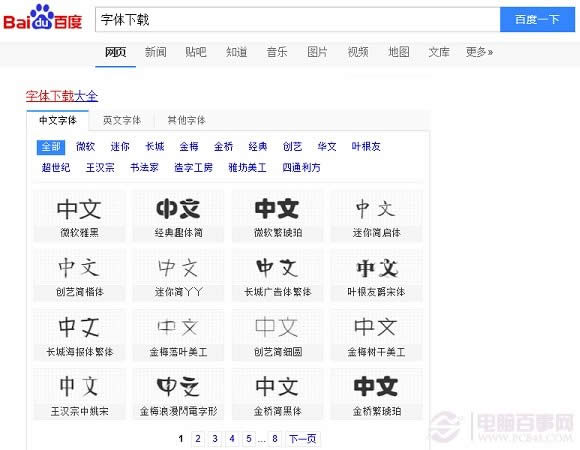Open the 金桥繁琥珀 font preview
This screenshot has height=450, width=580.
[x=376, y=395]
